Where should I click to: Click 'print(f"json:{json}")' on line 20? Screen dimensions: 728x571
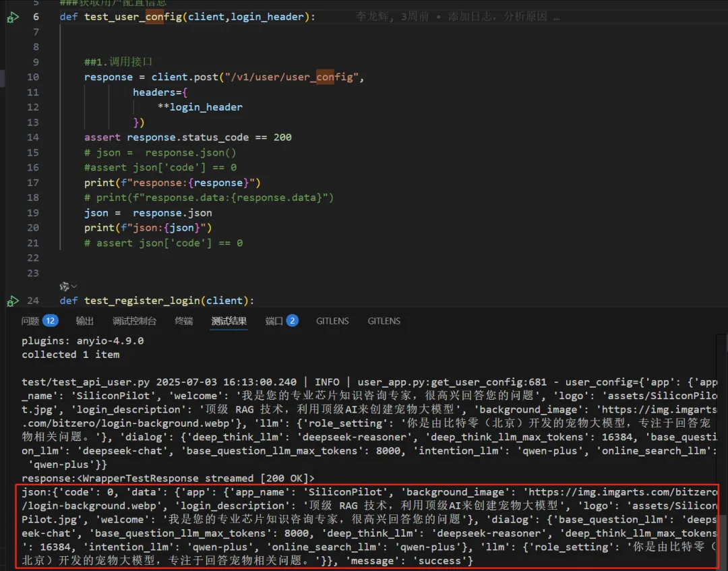point(148,228)
